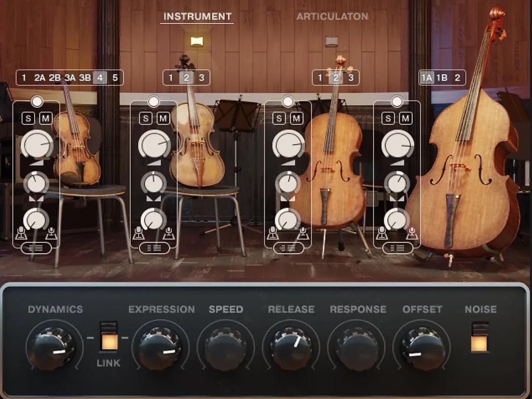Open the viola channel list menu

[154, 248]
